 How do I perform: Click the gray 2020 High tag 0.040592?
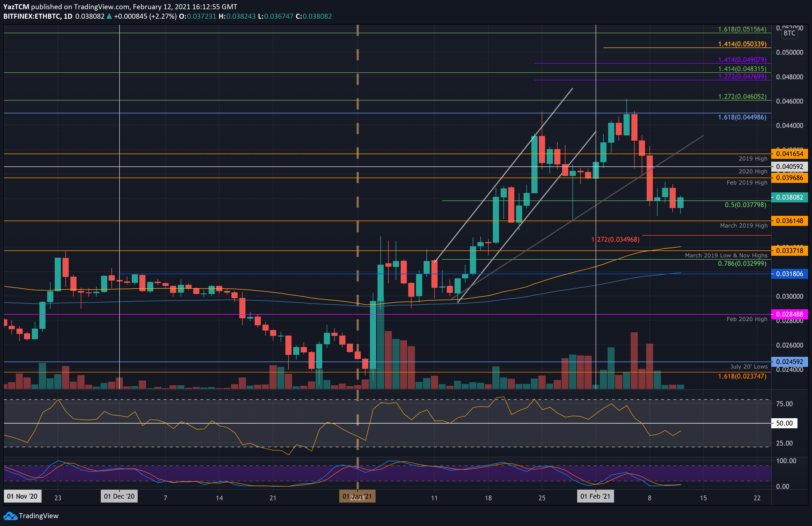click(x=790, y=166)
